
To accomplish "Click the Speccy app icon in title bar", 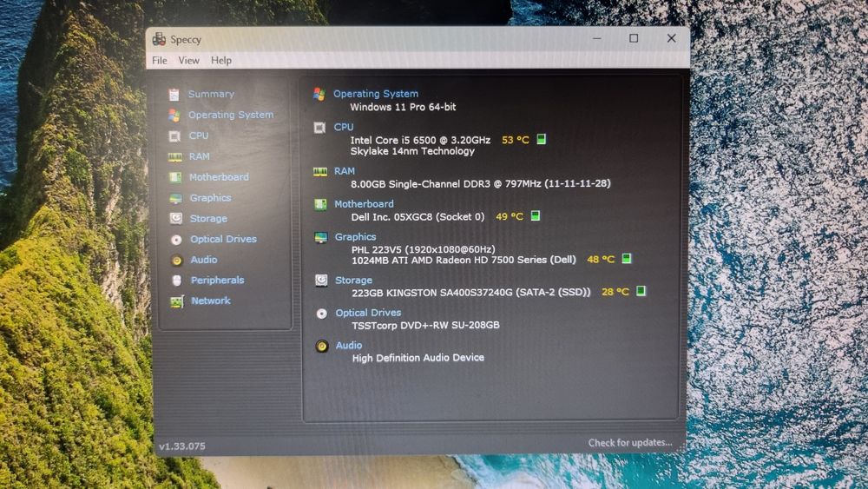I will pyautogui.click(x=159, y=39).
